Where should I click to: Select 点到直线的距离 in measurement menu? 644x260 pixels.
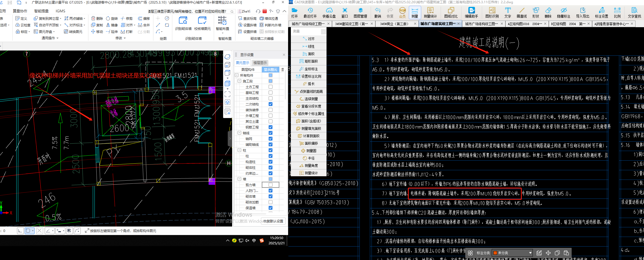click(x=309, y=91)
